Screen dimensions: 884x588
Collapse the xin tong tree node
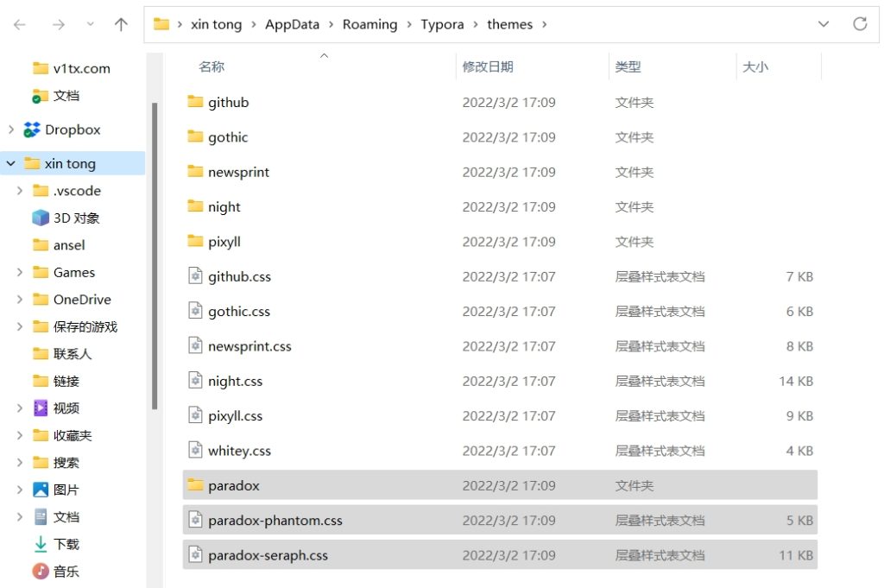[10, 163]
